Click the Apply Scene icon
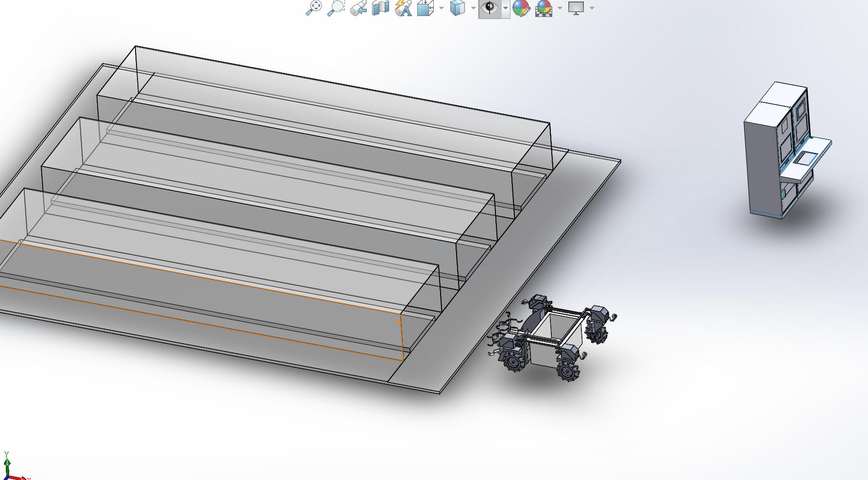 point(544,8)
